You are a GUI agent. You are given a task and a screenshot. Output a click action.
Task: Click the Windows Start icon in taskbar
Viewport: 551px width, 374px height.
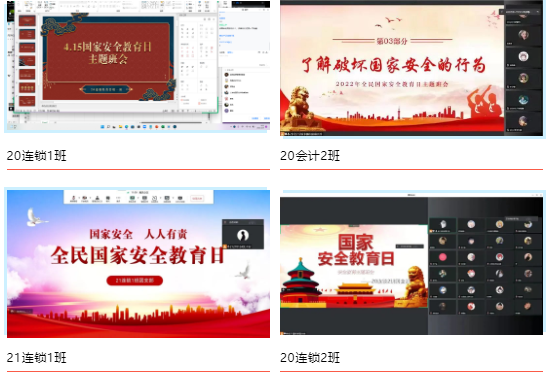103,127
